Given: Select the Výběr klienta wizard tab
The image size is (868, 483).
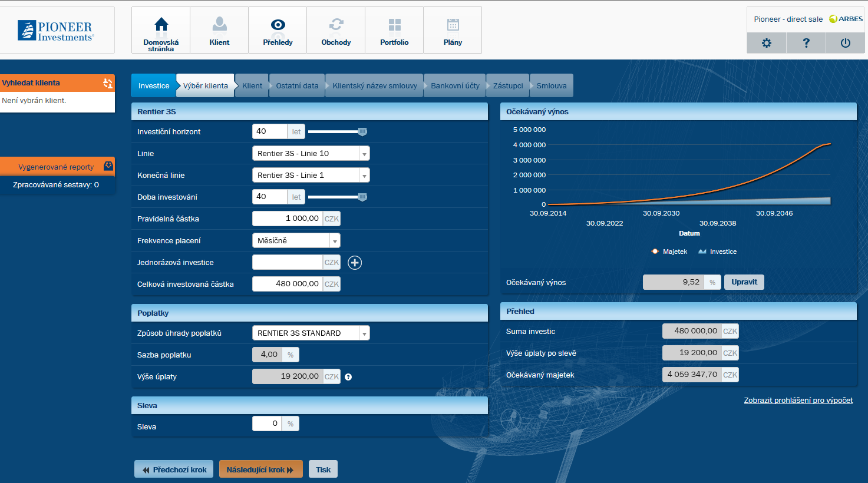Looking at the screenshot, I should pos(205,85).
